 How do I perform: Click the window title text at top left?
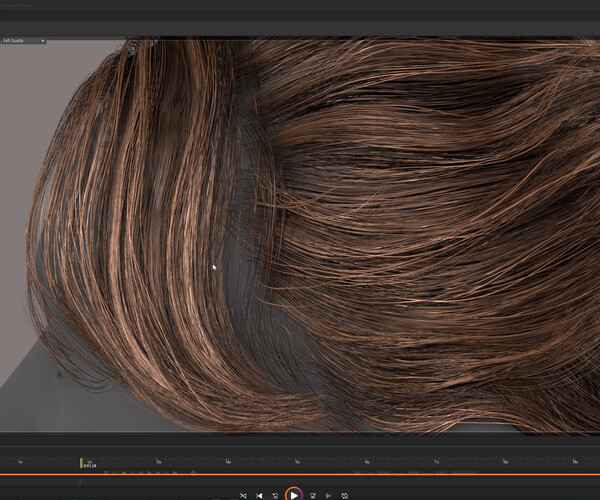click(x=20, y=4)
